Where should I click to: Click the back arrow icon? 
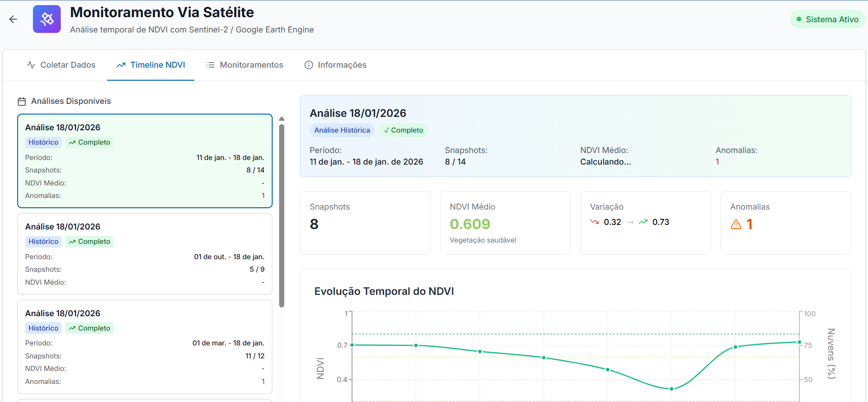13,19
